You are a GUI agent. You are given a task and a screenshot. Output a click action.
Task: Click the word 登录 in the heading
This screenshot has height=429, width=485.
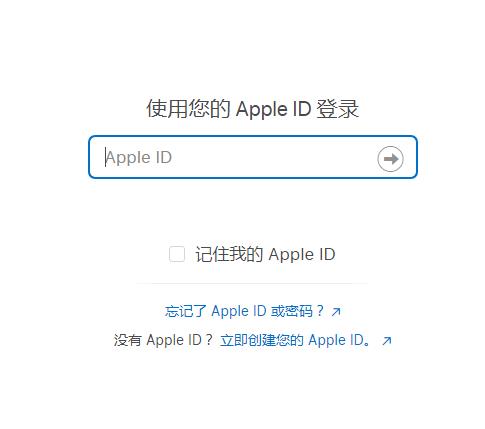tap(337, 109)
